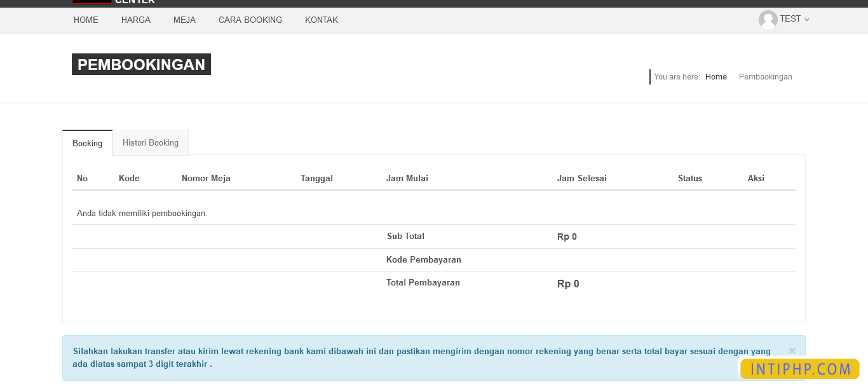
Task: Click the chevron beside the TEST username
Action: click(806, 19)
